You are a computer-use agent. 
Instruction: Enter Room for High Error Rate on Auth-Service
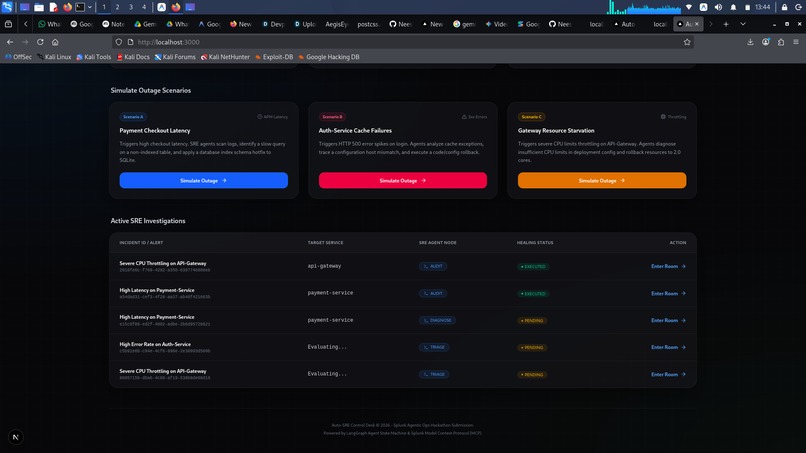(x=668, y=347)
